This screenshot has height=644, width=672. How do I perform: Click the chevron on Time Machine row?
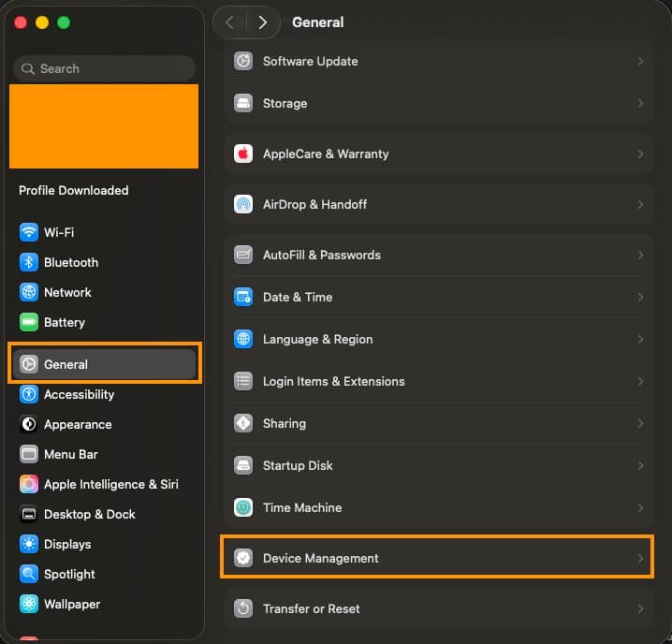(640, 507)
